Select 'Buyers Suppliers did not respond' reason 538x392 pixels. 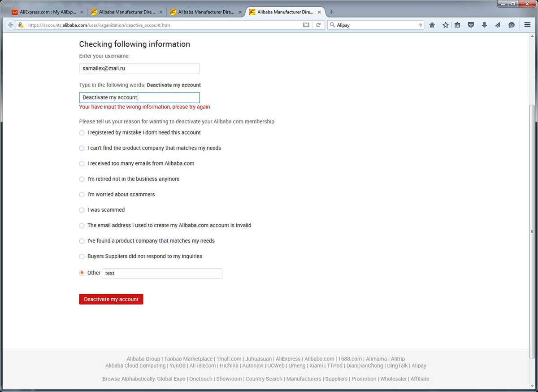click(x=82, y=257)
